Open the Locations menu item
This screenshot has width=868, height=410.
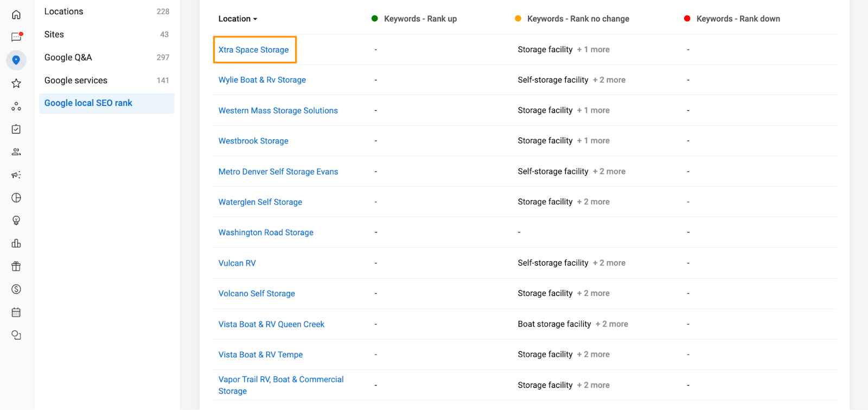point(107,11)
